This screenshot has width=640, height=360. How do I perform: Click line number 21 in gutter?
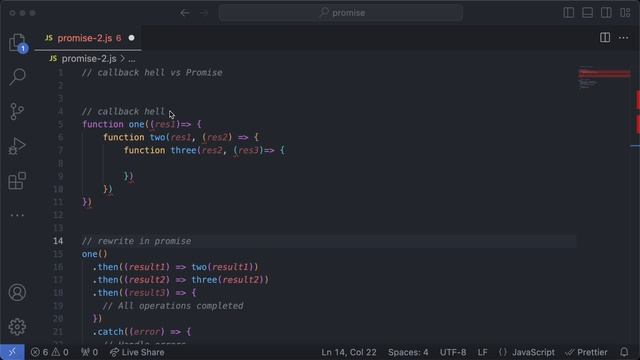[x=58, y=331]
